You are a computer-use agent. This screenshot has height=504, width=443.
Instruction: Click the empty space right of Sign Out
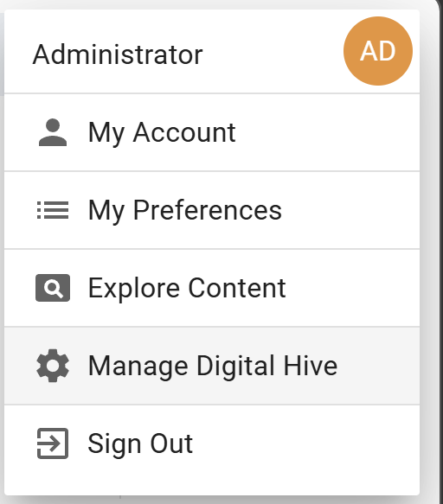click(x=305, y=443)
